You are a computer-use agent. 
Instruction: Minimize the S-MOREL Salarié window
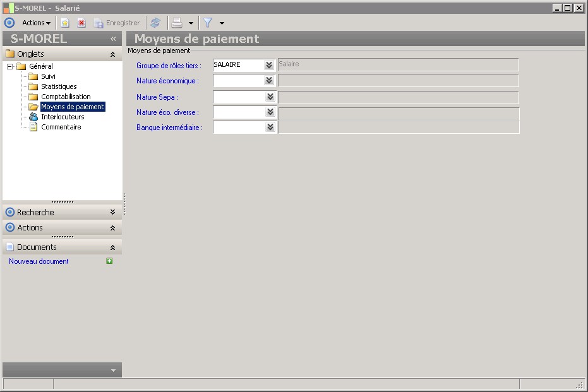[557, 8]
